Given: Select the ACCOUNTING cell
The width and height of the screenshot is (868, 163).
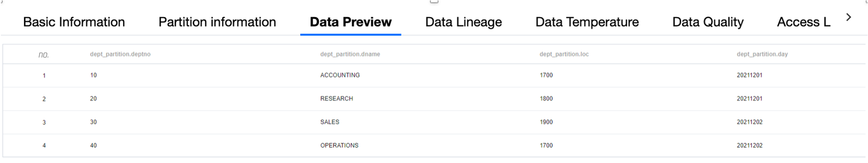Looking at the screenshot, I should pos(340,75).
